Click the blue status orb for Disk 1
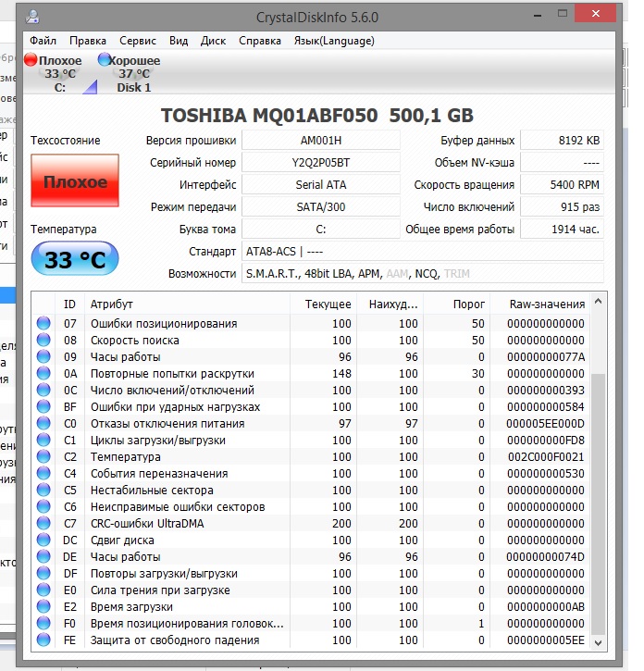Image resolution: width=644 pixels, height=671 pixels. [104, 61]
